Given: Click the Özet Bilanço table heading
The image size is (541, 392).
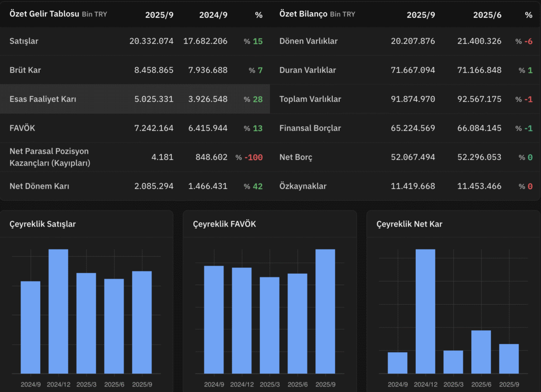Looking at the screenshot, I should click(x=303, y=14).
